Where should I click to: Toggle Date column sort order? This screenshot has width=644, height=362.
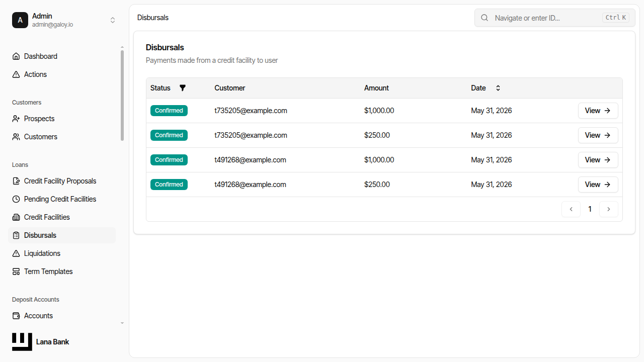click(498, 88)
